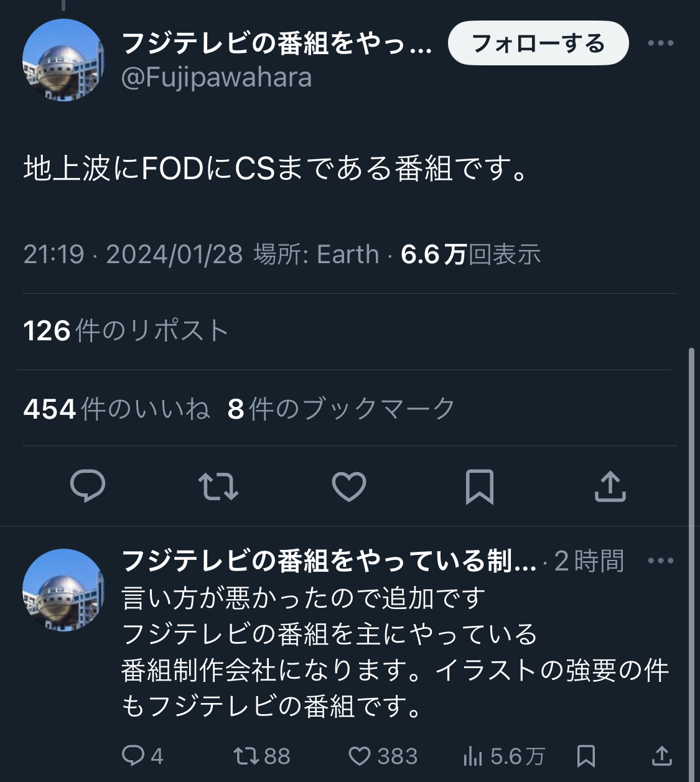The width and height of the screenshot is (700, 782).
Task: View analytics showing 5.6万 views on reply
Action: [503, 756]
